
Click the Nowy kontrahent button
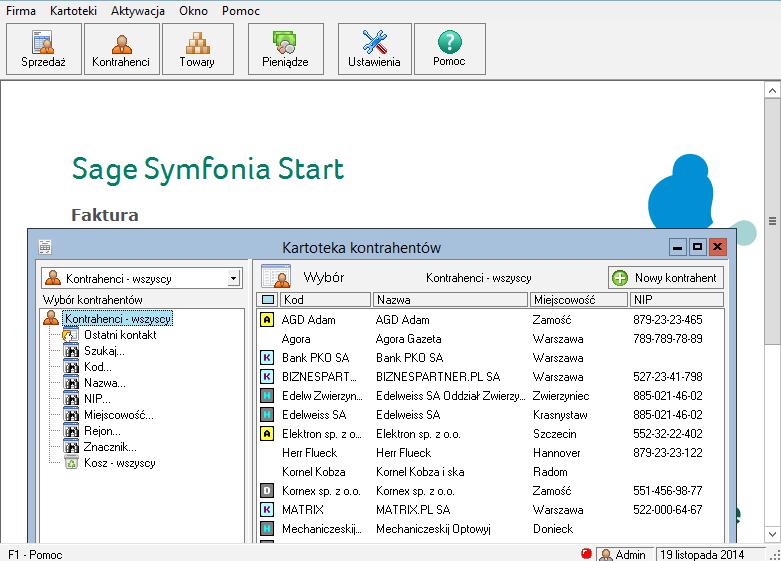coord(665,278)
